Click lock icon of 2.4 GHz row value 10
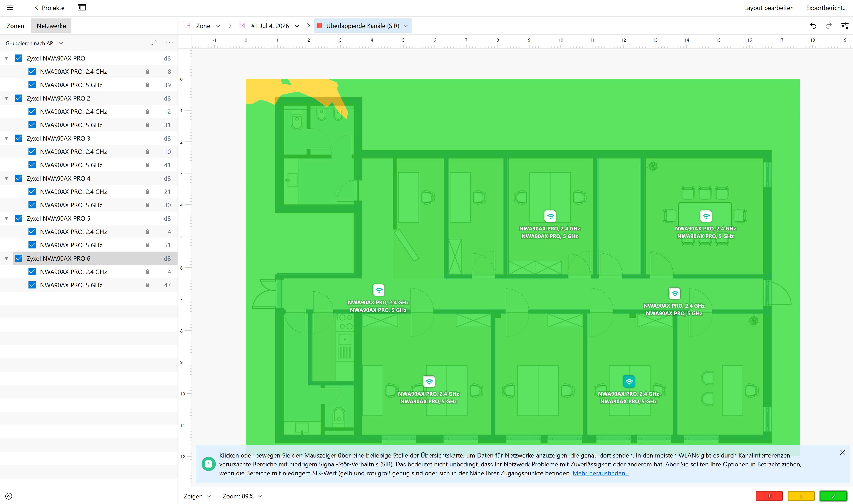Image resolution: width=853 pixels, height=504 pixels. (x=148, y=152)
